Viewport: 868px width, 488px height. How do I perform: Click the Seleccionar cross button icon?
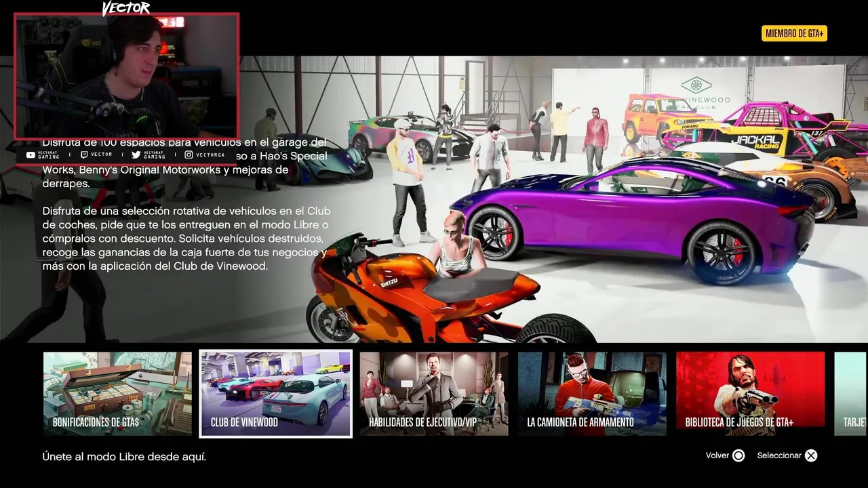click(811, 455)
